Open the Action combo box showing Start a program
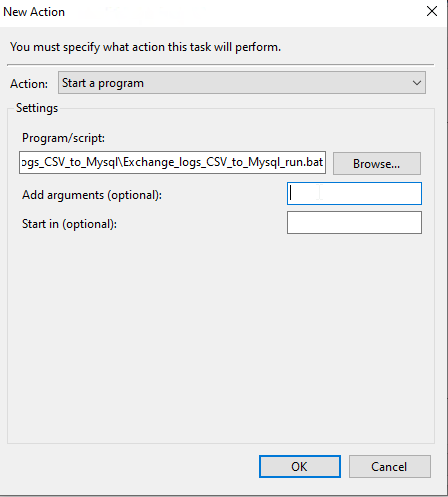 [242, 83]
